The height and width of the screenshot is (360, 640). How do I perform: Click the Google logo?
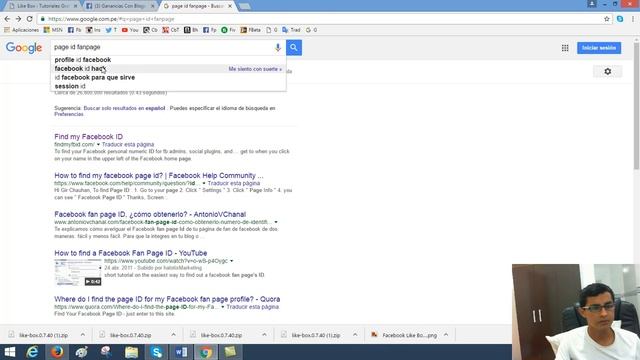tap(24, 48)
